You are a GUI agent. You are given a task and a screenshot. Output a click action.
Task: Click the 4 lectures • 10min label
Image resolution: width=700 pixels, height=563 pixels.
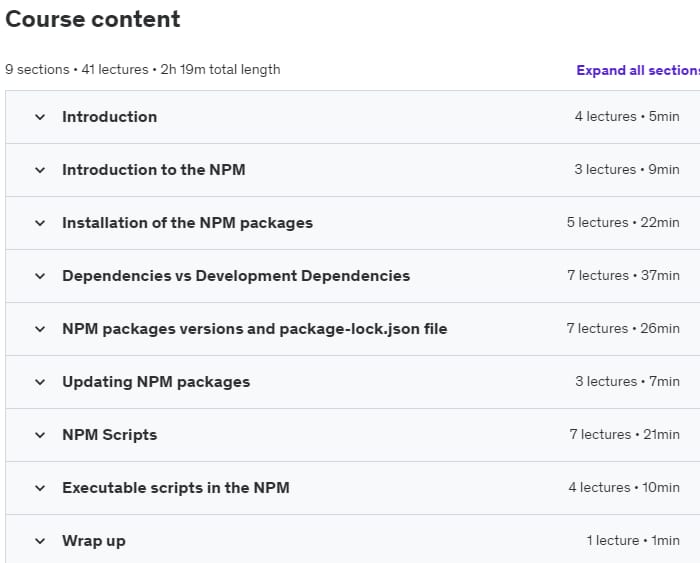(x=624, y=488)
